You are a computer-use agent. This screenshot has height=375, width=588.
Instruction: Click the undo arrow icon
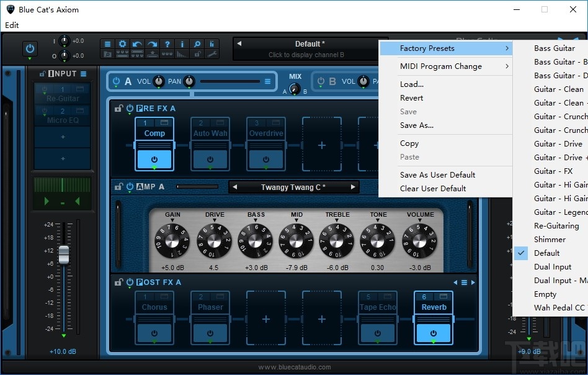[x=137, y=44]
